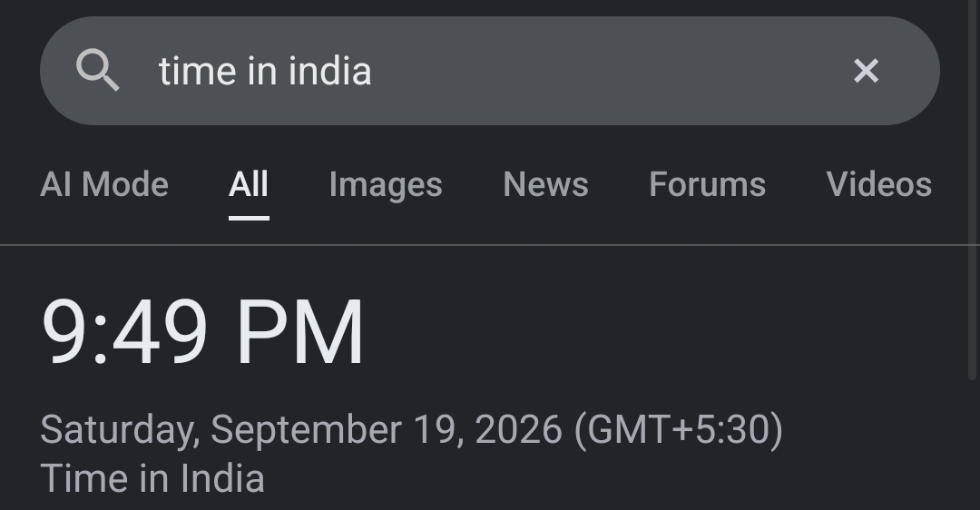The height and width of the screenshot is (510, 980).
Task: Click the 9:49 time digits
Action: click(x=123, y=331)
